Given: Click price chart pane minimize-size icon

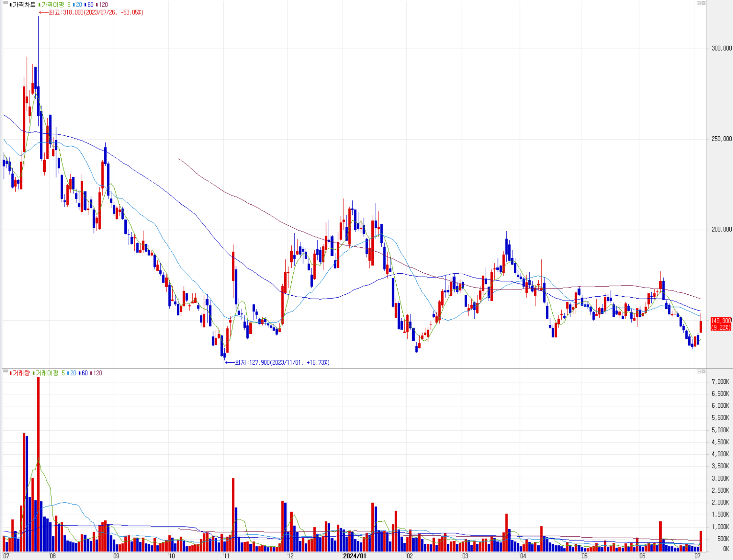Looking at the screenshot, I should click(x=699, y=3).
